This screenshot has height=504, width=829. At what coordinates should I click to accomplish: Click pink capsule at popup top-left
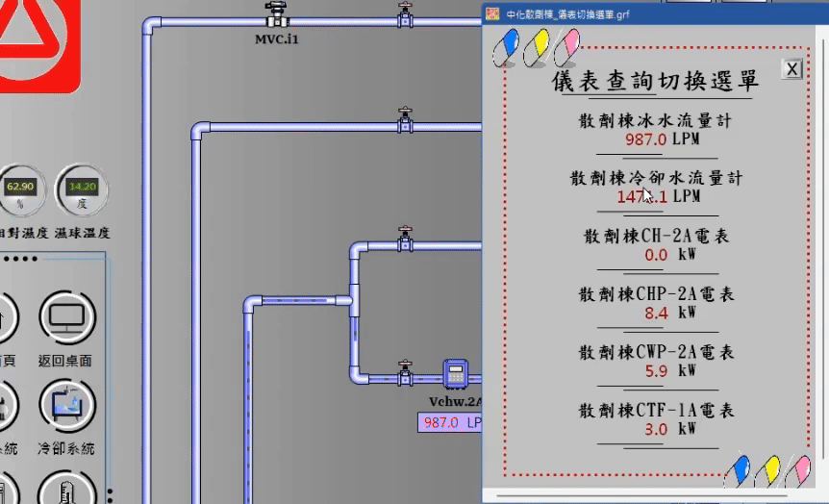(566, 46)
